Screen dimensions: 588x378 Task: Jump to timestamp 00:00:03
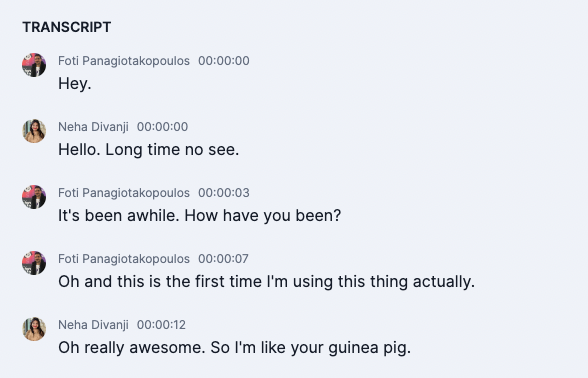[x=224, y=193]
